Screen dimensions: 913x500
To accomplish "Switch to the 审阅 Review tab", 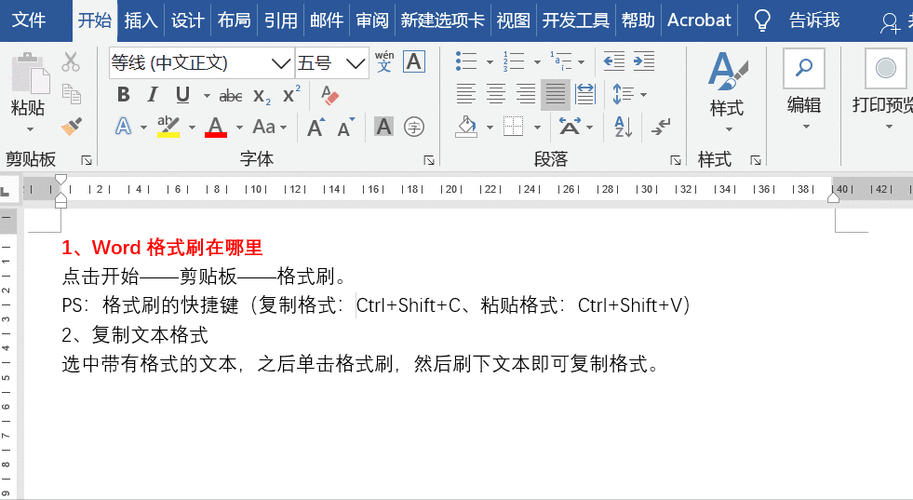I will click(x=373, y=20).
